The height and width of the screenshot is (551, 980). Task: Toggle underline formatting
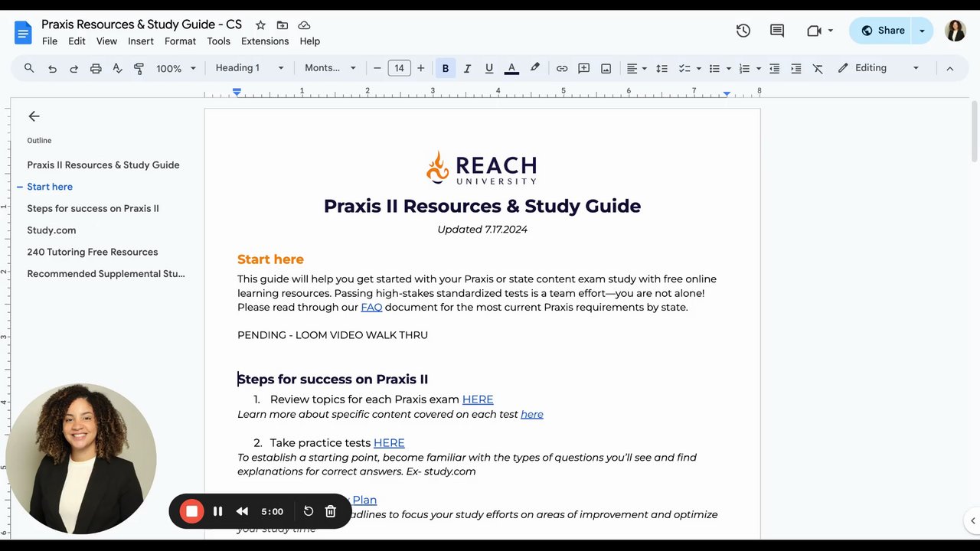(489, 68)
